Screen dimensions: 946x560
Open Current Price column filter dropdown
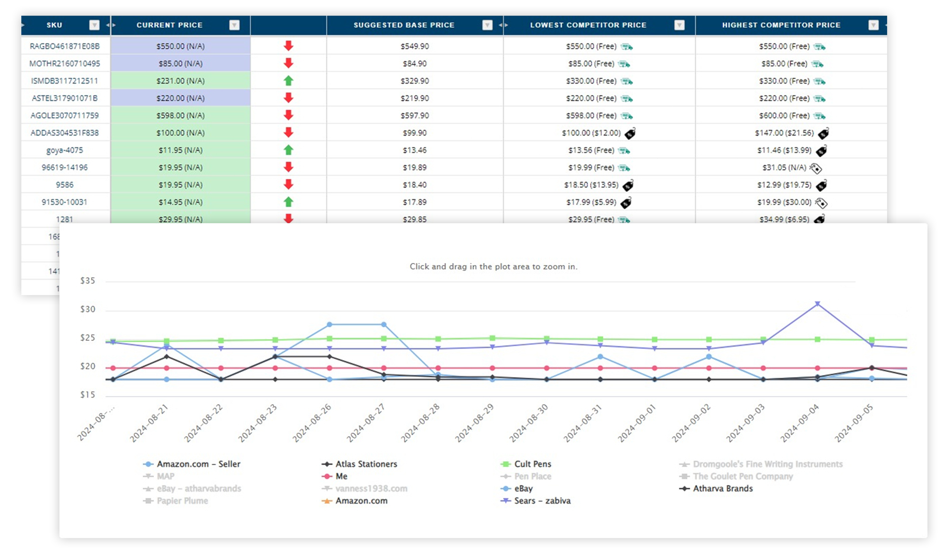[234, 25]
